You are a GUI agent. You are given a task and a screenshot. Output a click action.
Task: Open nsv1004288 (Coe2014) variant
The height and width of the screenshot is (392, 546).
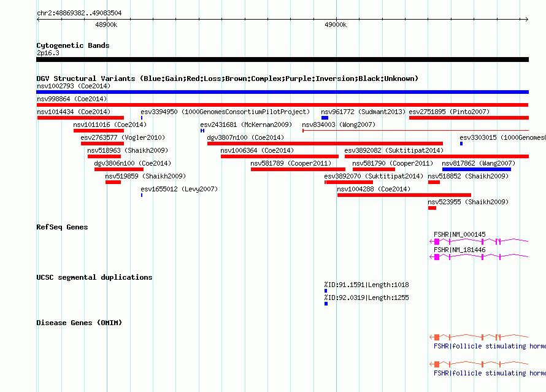374,189
